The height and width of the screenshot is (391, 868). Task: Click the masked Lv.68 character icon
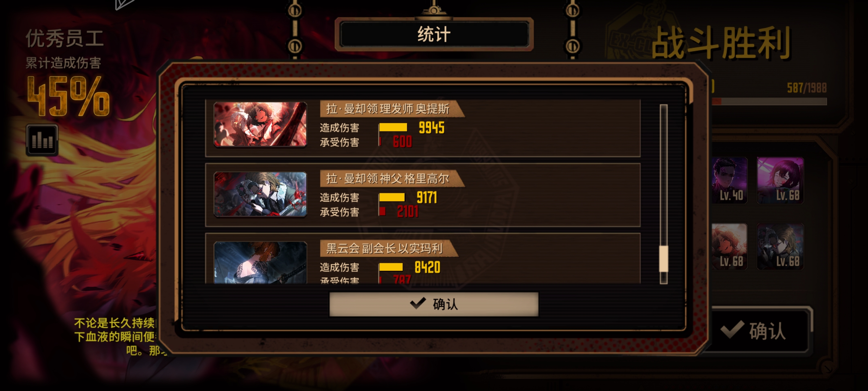point(780,247)
